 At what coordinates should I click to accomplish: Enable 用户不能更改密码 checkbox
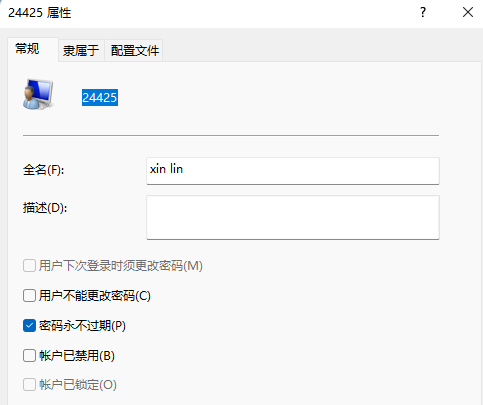tap(29, 296)
